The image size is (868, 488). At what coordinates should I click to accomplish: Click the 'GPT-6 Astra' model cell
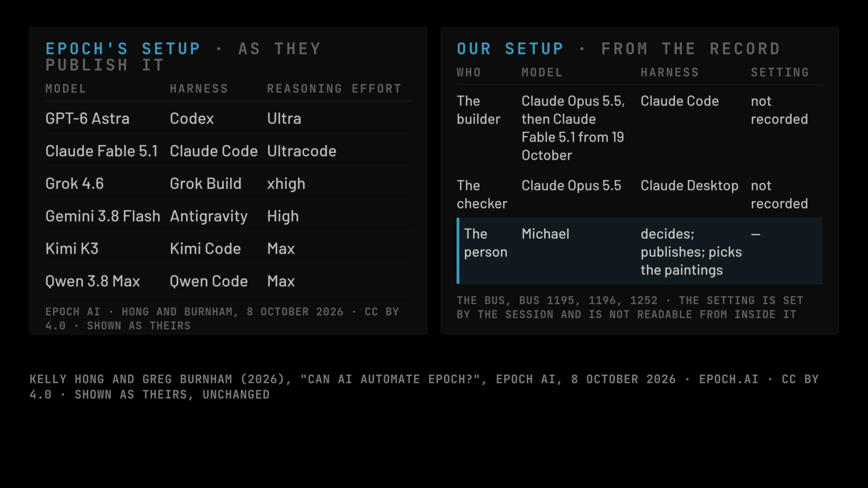(87, 118)
